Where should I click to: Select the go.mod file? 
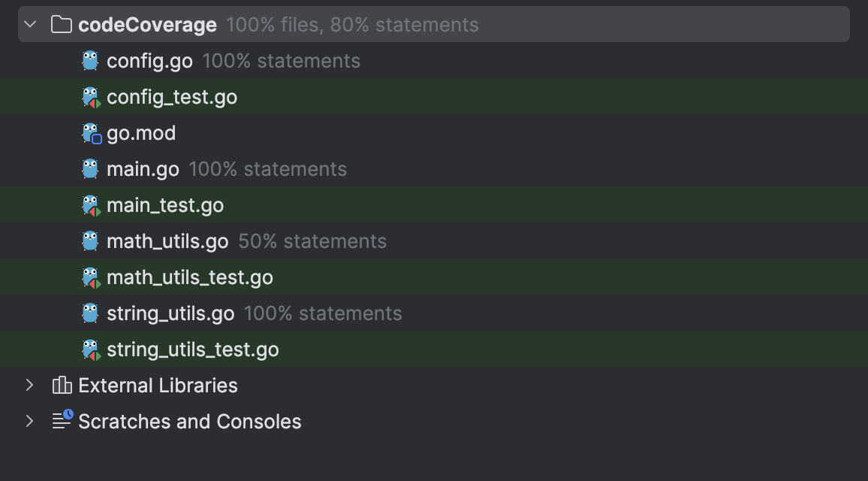point(140,132)
